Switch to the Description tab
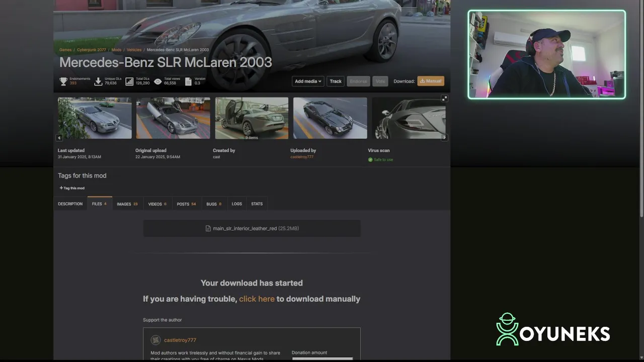Viewport: 644px width, 362px height. 70,204
